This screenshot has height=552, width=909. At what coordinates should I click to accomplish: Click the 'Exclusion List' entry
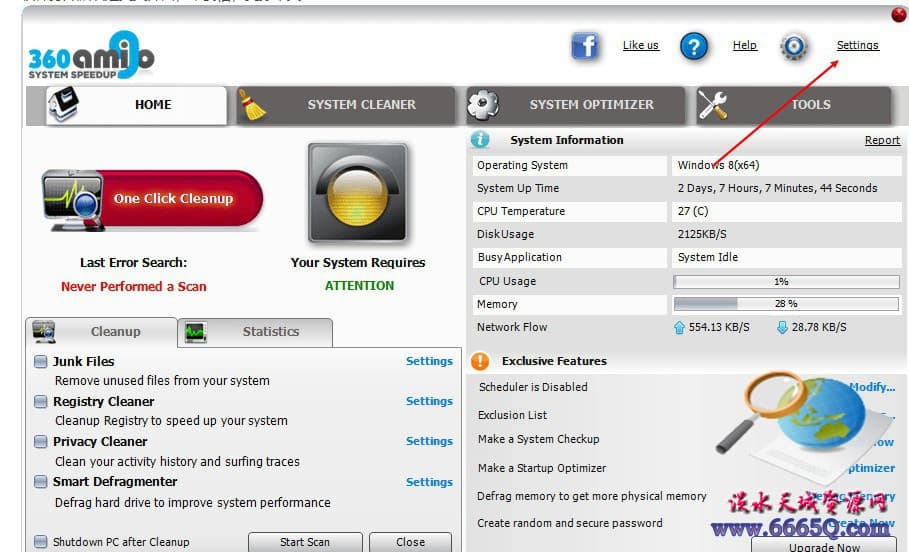point(512,415)
